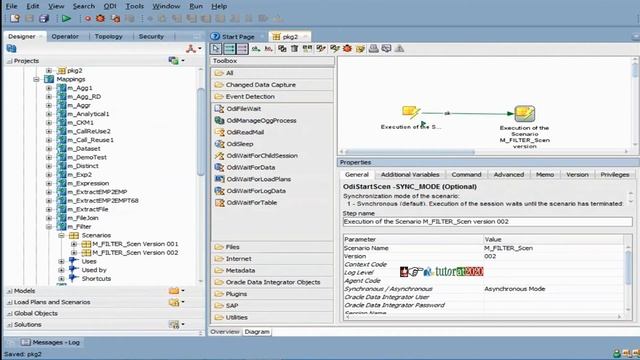The width and height of the screenshot is (640, 360).
Task: Click the Save All icon in main toolbar
Action: point(44,18)
